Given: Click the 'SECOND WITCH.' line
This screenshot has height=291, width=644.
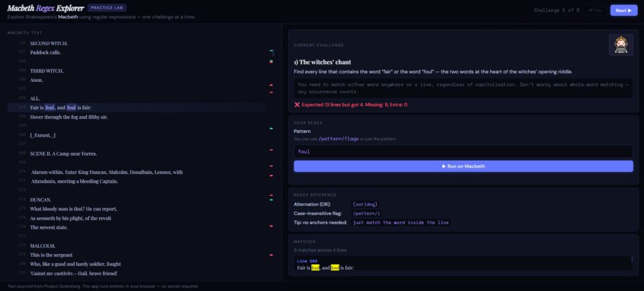Looking at the screenshot, I should coord(49,43).
